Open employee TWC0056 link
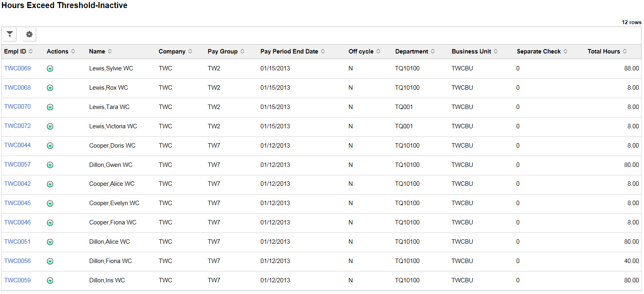The image size is (644, 294). point(17,261)
